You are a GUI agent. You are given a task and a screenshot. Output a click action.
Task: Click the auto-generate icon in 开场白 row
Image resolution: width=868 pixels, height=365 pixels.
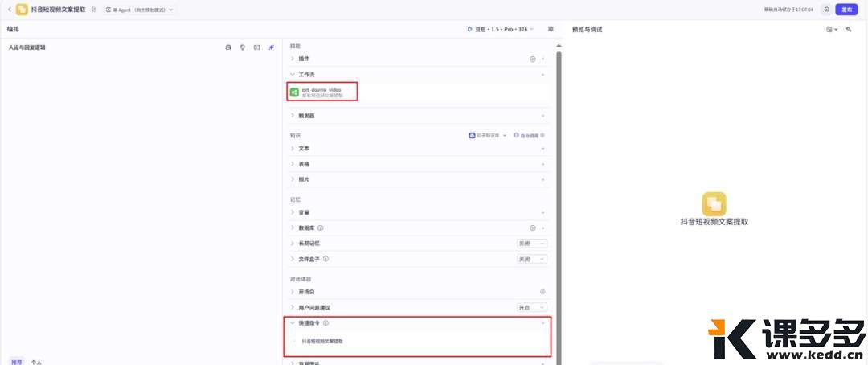tap(543, 291)
